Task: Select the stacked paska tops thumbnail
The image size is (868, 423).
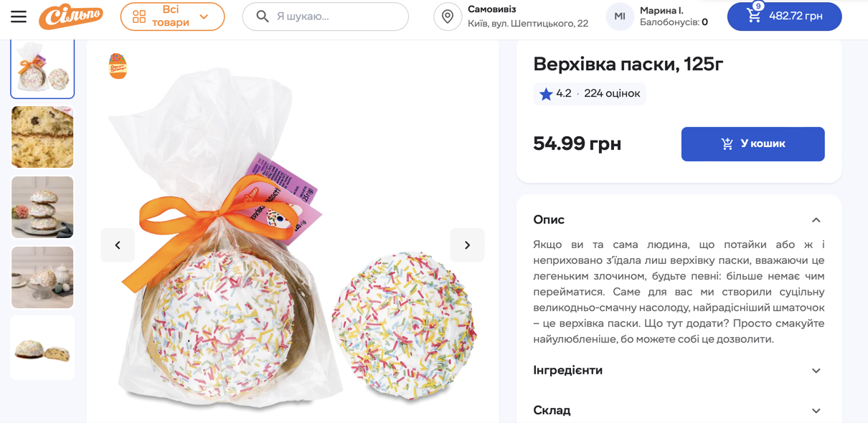Action: 42,207
